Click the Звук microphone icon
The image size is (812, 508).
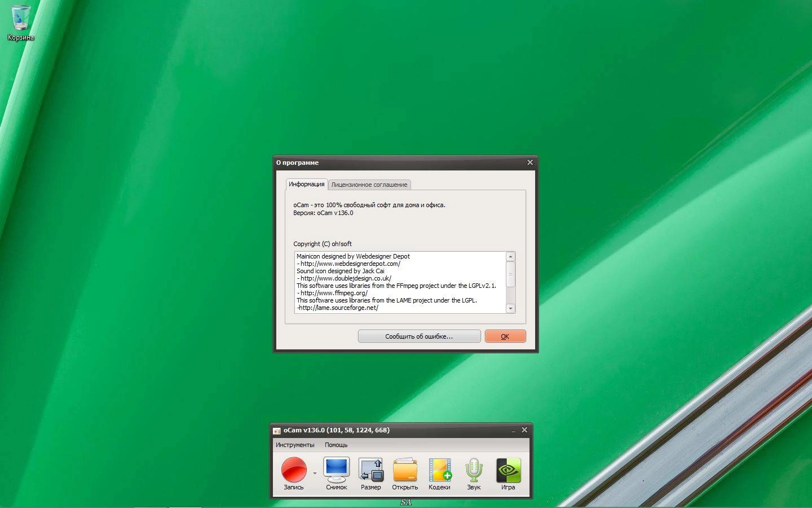(474, 473)
